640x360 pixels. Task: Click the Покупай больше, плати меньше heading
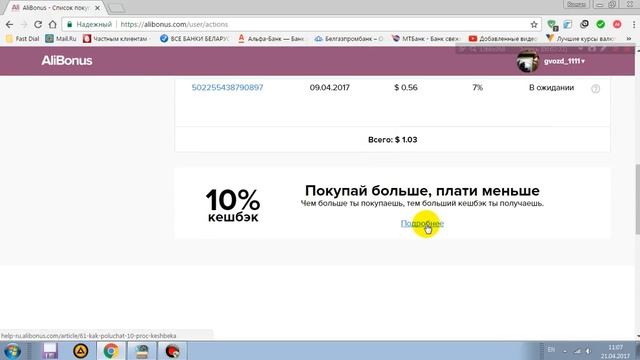(422, 191)
